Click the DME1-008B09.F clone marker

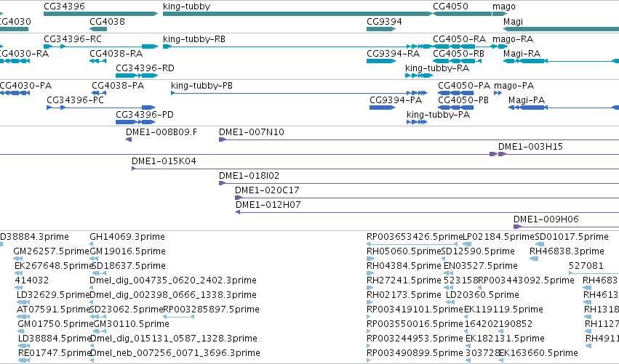pos(129,139)
